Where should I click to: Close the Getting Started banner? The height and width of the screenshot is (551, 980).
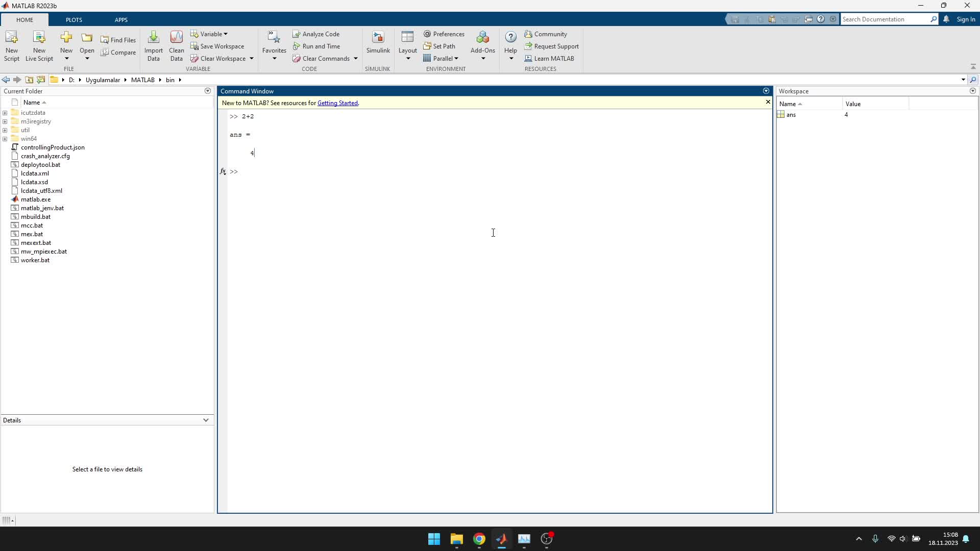768,102
